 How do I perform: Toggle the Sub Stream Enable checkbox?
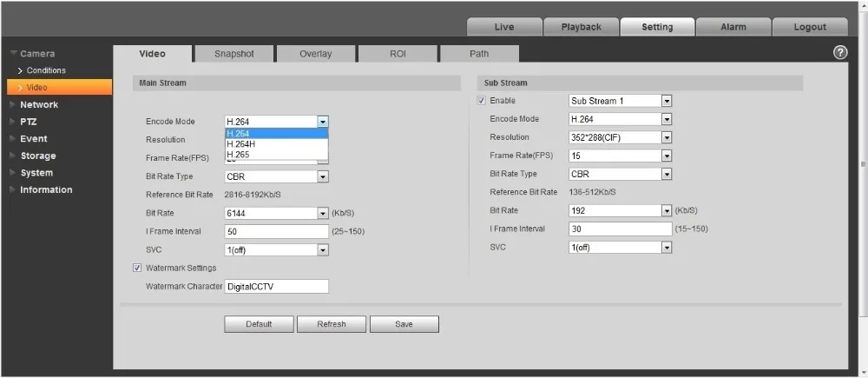click(482, 101)
